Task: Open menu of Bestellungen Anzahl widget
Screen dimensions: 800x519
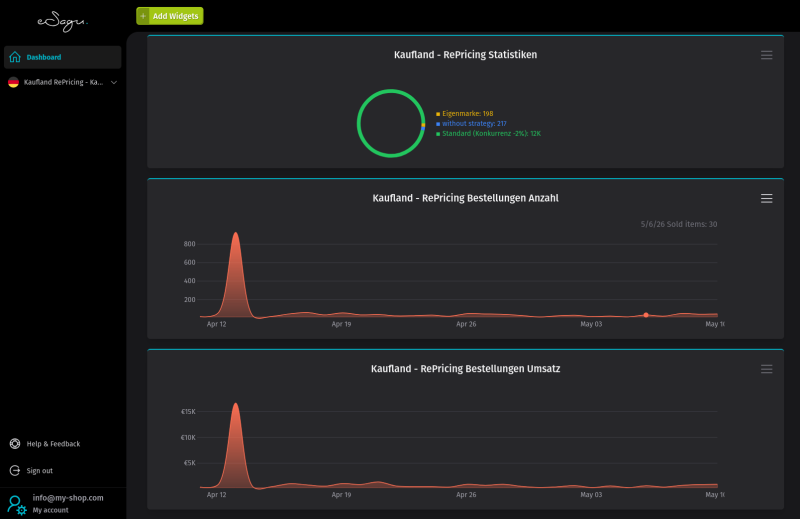Action: point(766,199)
